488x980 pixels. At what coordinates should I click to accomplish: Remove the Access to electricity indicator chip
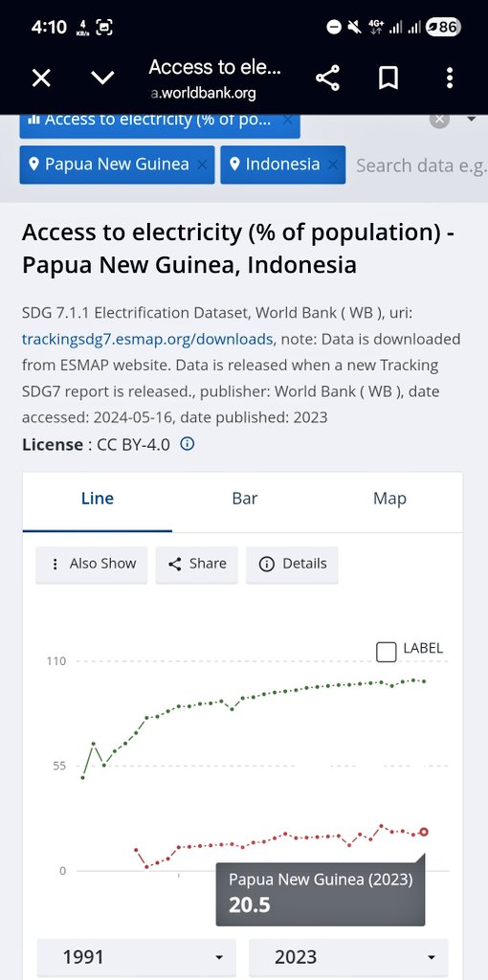[287, 120]
